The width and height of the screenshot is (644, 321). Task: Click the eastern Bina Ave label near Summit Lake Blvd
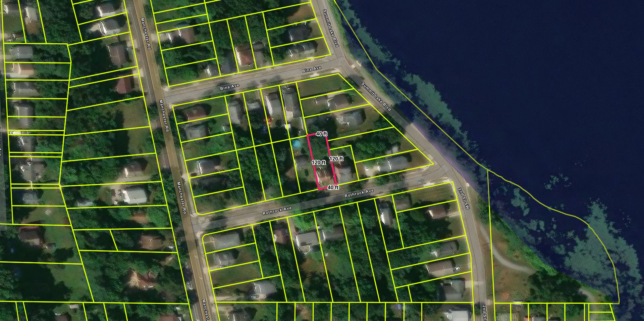tap(311, 70)
